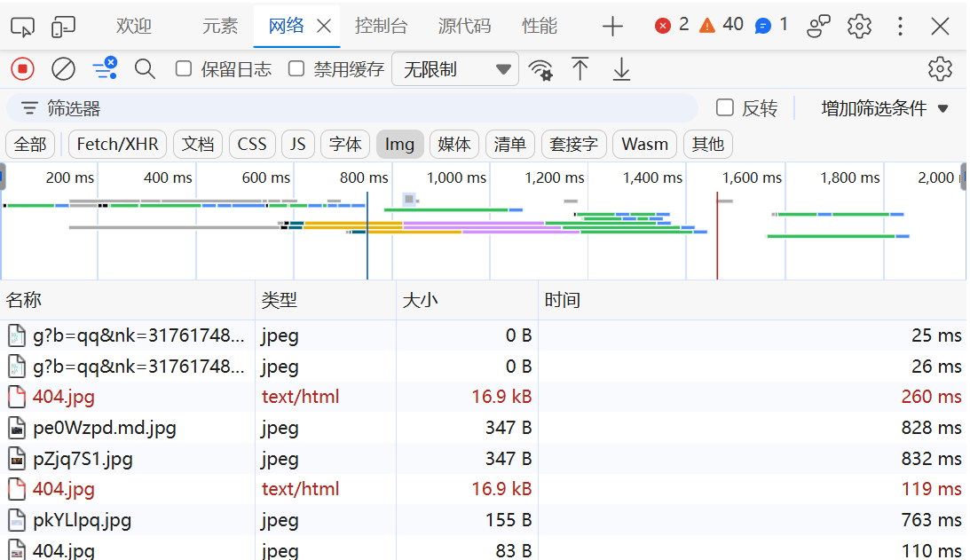Open network search magnifier

[x=145, y=69]
